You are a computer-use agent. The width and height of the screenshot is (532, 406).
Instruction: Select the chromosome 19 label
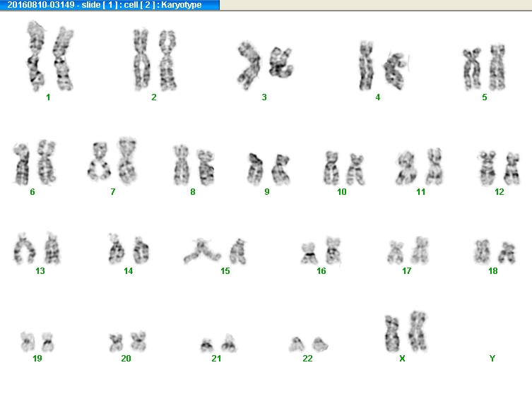tap(37, 359)
